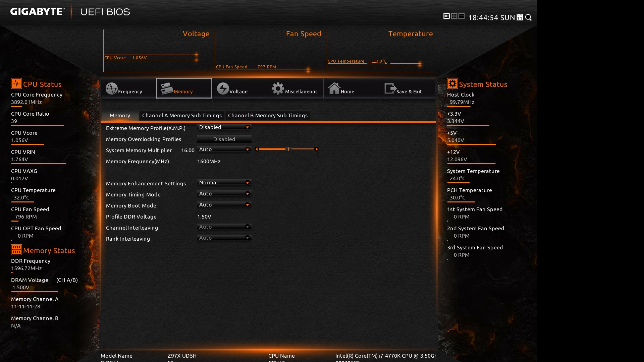Open the calendar date icon

520,17
